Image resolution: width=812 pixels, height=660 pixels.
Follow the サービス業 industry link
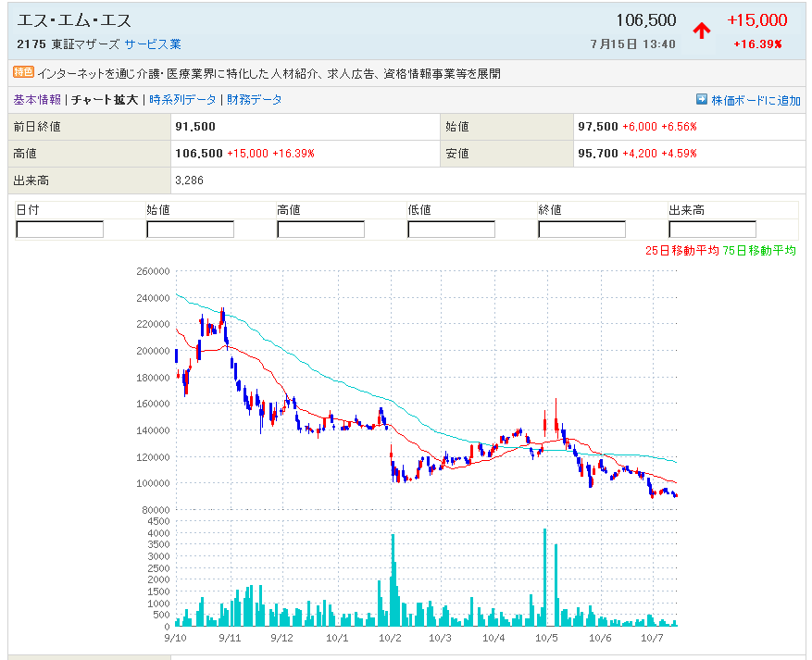(153, 44)
